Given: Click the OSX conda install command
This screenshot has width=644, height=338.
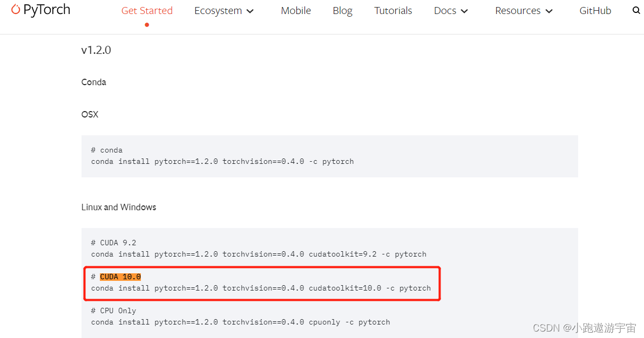Looking at the screenshot, I should tap(222, 162).
